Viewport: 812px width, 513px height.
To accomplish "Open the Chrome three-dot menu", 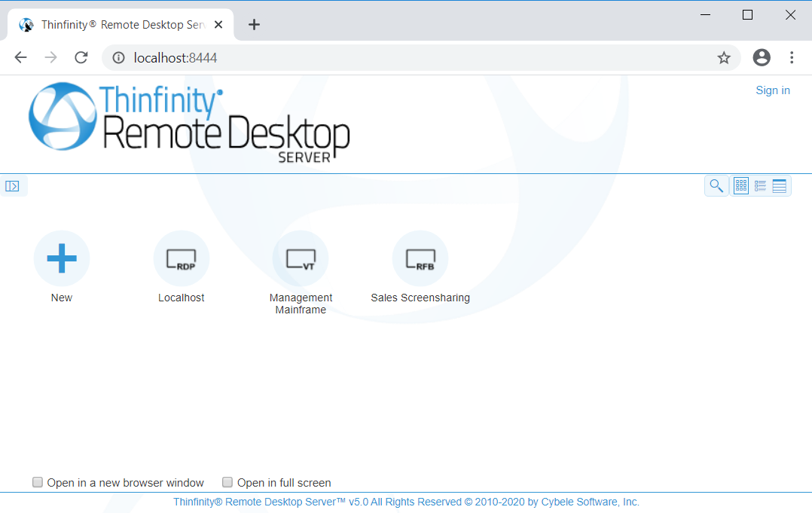I will [792, 57].
